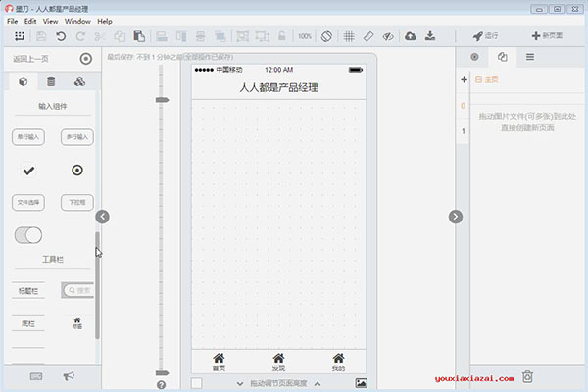The width and height of the screenshot is (588, 392).
Task: Select the 下拉框 dropdown component
Action: [77, 202]
